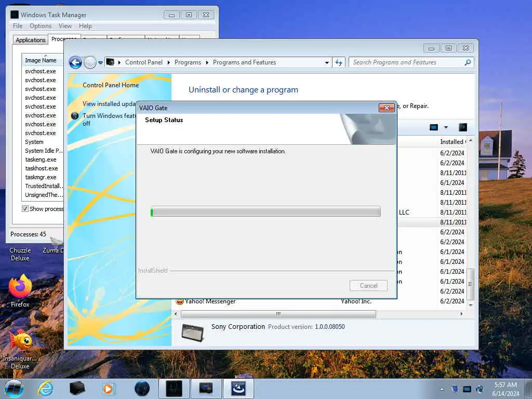This screenshot has height=399, width=532.
Task: Click Chuzzle Deluxe desktop shortcut
Action: [20, 254]
